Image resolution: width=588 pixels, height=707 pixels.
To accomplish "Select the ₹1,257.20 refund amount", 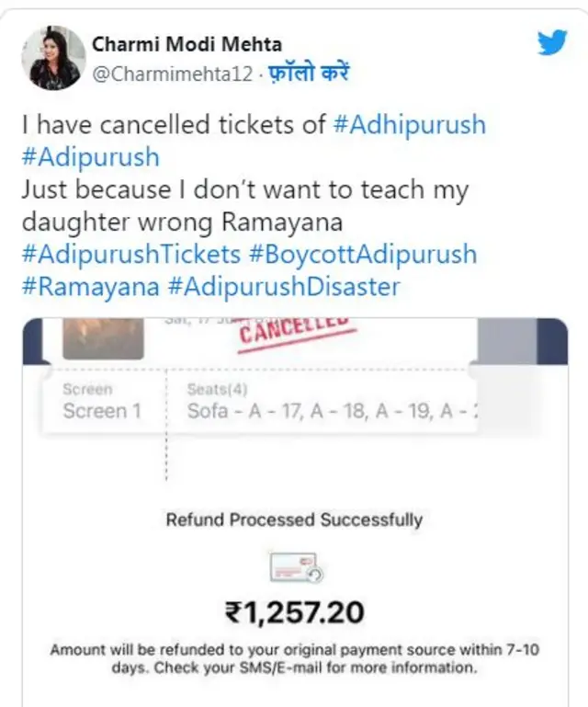I will pyautogui.click(x=294, y=611).
